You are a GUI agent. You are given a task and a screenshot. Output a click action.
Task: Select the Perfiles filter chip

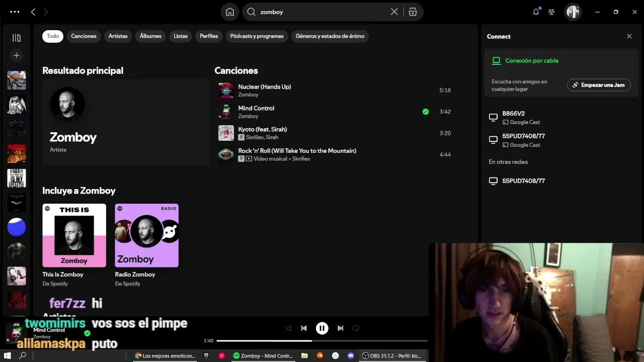pos(209,36)
